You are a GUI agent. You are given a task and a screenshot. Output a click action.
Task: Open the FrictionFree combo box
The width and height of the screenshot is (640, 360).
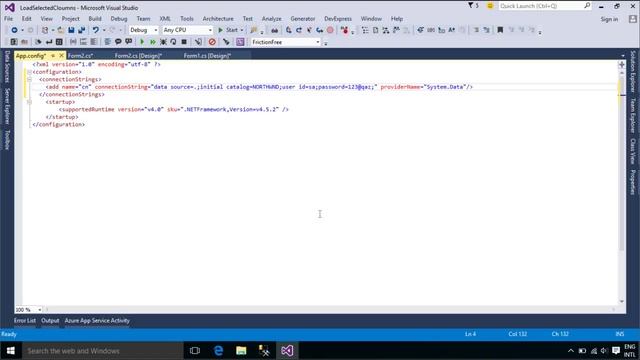(285, 42)
